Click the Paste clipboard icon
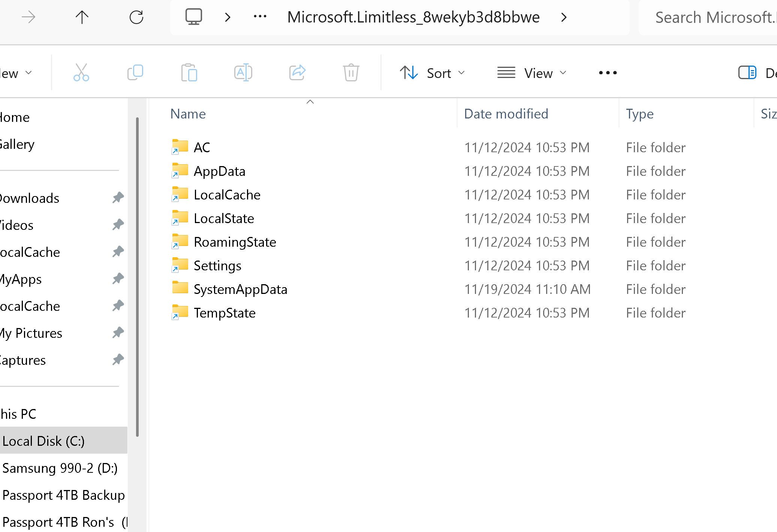 coord(189,72)
